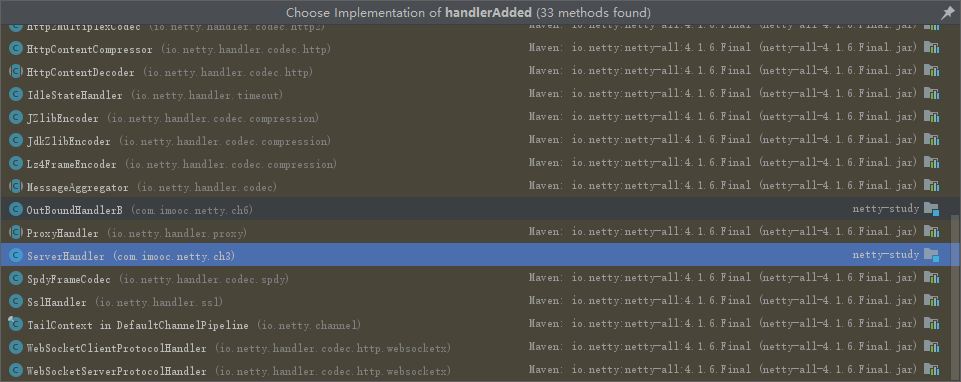Click the inner class icon for TailContext
This screenshot has height=382, width=961.
16,325
